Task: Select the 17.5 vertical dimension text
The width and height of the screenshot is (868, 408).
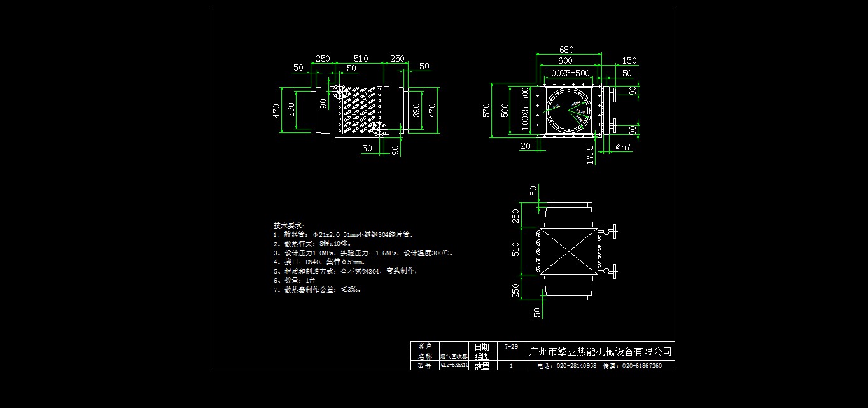Action: pyautogui.click(x=591, y=155)
